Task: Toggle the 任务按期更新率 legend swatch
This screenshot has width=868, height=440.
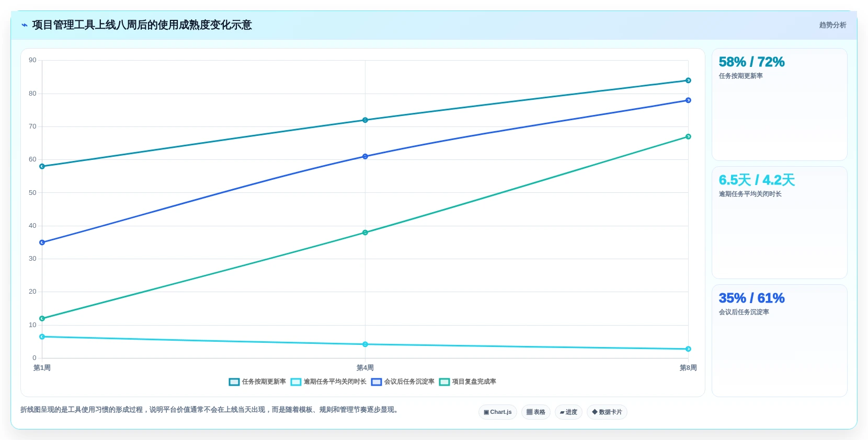Action: click(234, 382)
